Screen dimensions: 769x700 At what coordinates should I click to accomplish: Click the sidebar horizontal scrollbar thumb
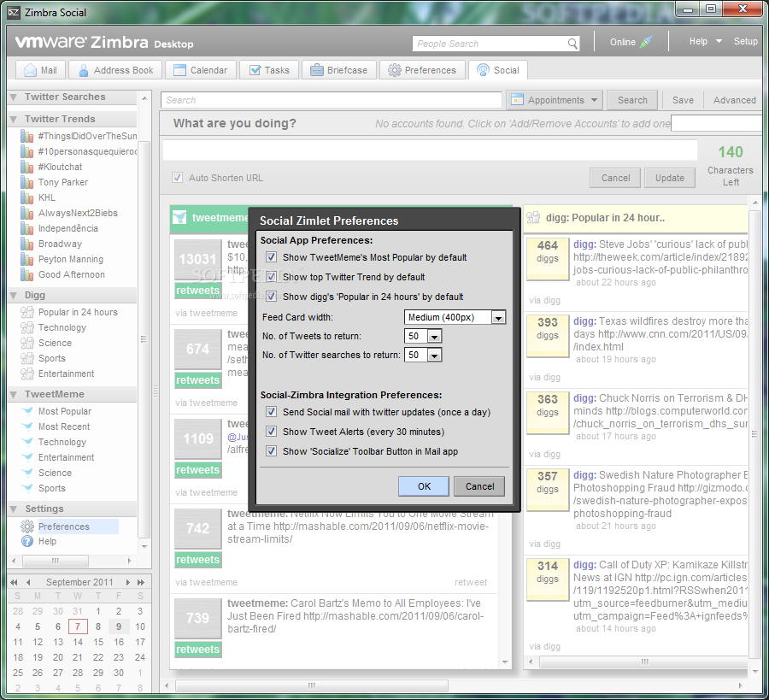tap(56, 561)
